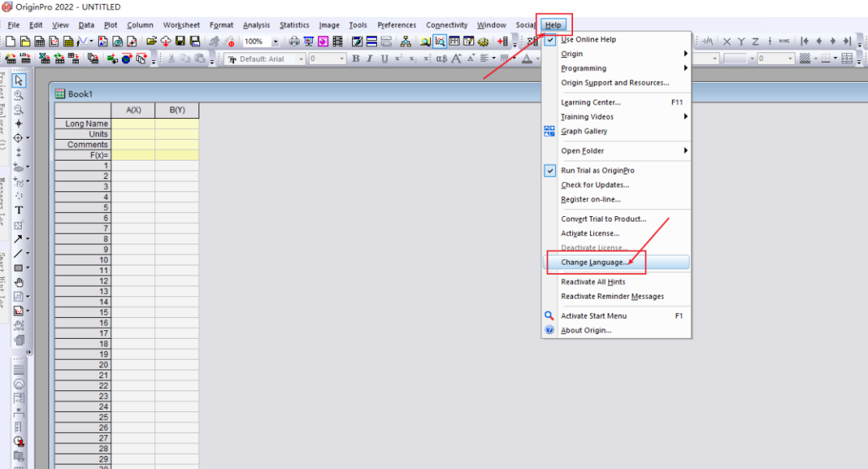Toggle Run Trial as OriginPro checkmark
This screenshot has width=868, height=469.
pos(550,171)
